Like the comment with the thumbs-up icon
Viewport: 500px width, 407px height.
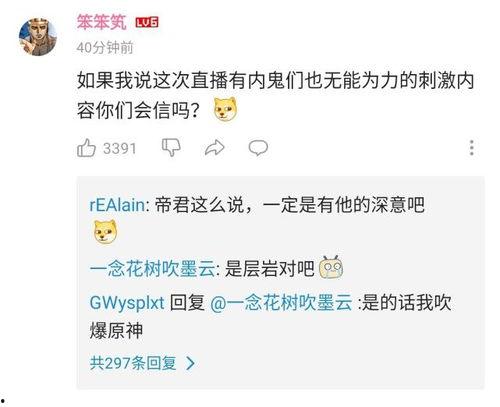pos(86,148)
